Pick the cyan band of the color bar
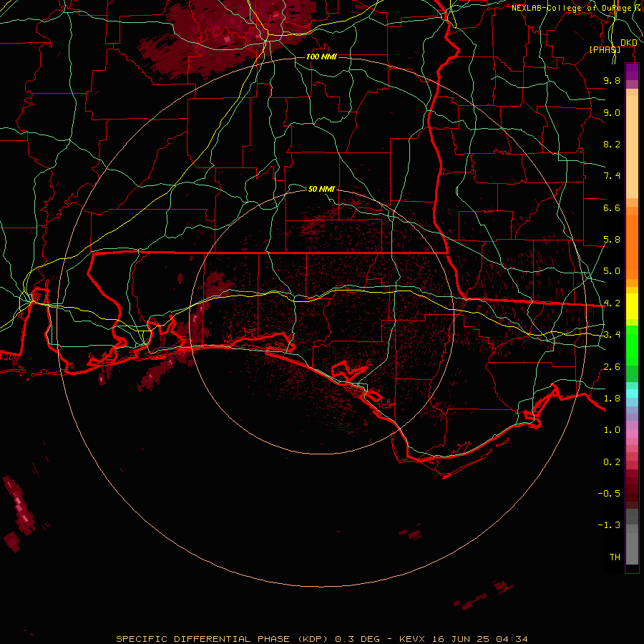 point(632,394)
